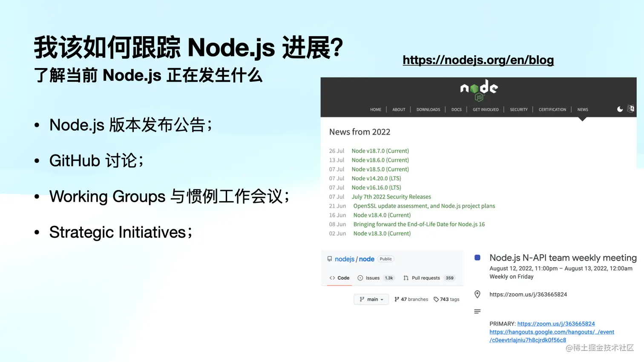Open 743 tags link
The height and width of the screenshot is (362, 644).
coord(446,299)
